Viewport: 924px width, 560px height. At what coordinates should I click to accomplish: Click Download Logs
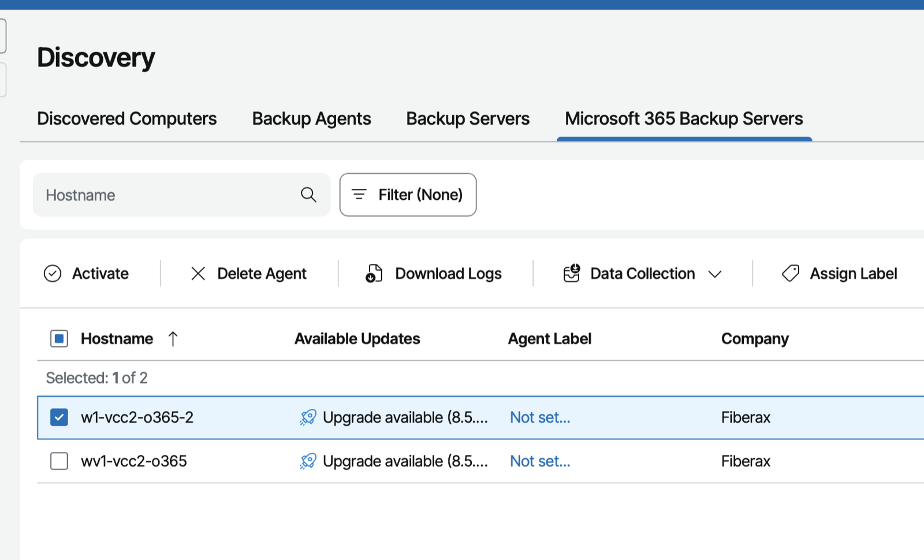tap(433, 274)
